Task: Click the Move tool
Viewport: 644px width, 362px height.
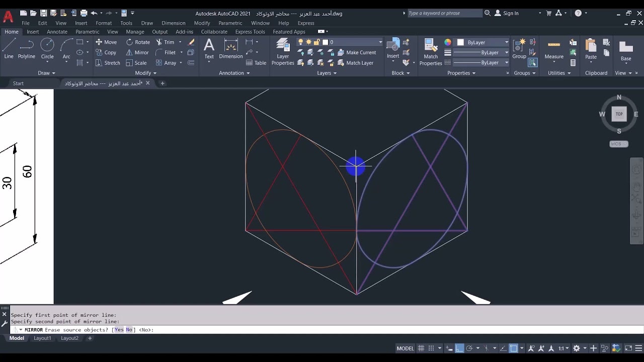Action: [106, 42]
